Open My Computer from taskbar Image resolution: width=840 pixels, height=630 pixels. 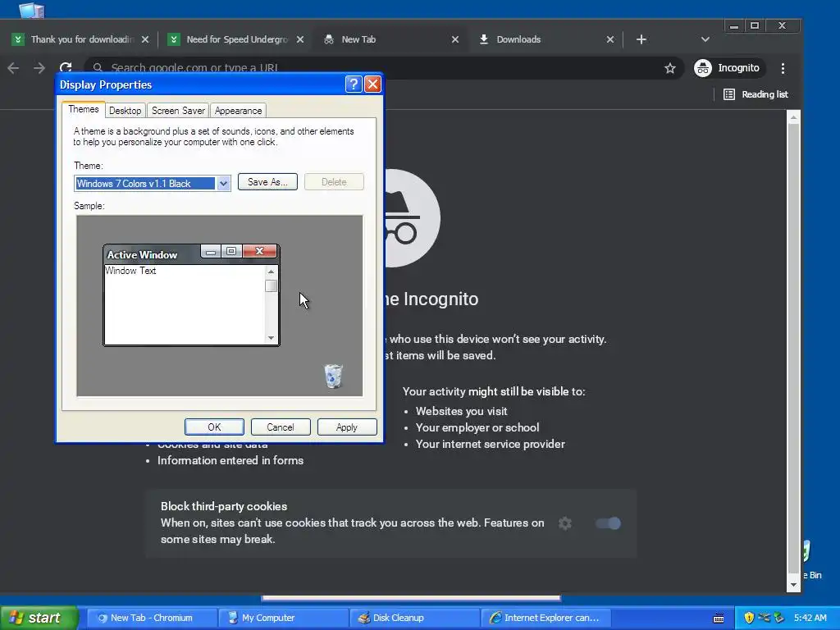click(x=282, y=618)
